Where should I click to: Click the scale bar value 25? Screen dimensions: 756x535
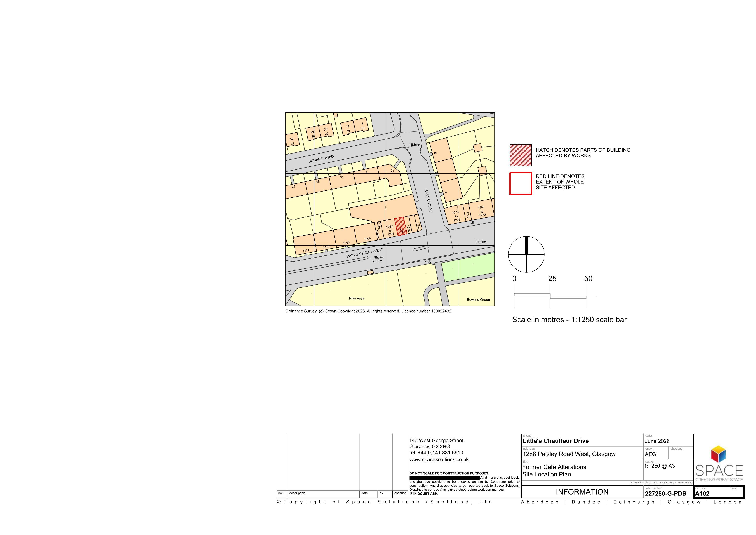pos(552,279)
